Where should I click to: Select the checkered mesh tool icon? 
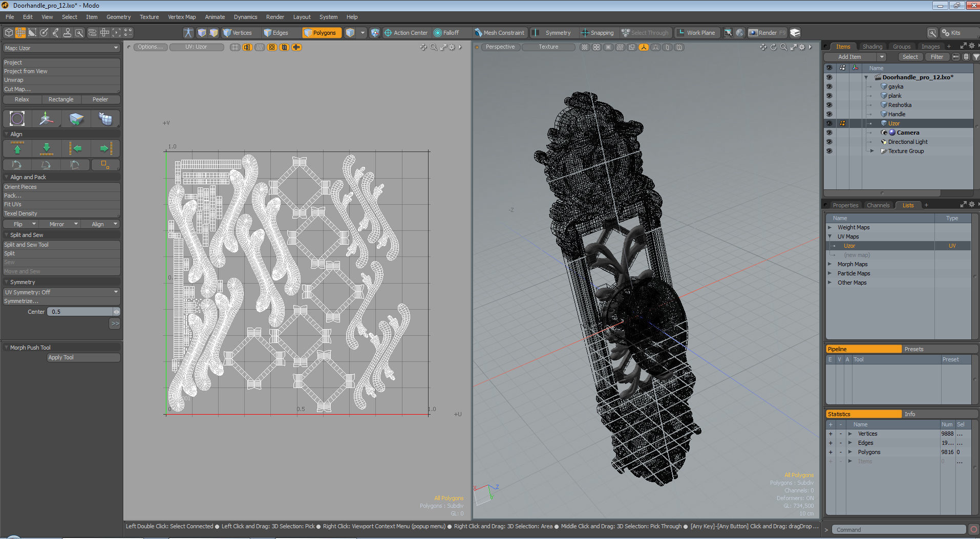[x=105, y=119]
